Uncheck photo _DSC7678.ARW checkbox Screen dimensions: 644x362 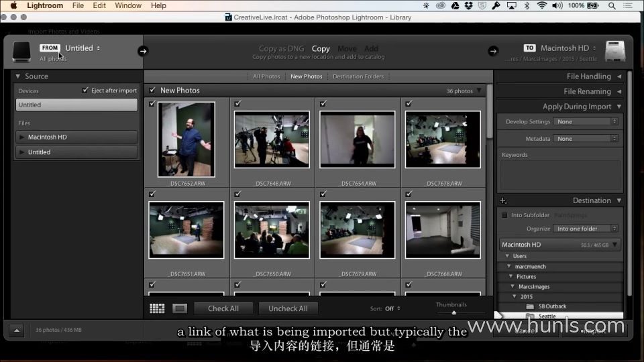coord(409,103)
